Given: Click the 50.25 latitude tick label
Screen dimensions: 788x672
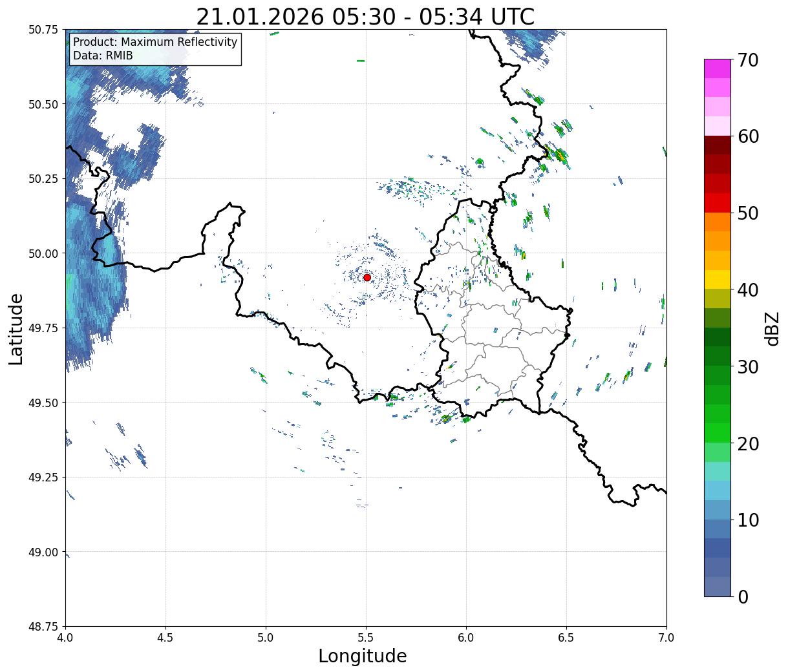Looking at the screenshot, I should pos(44,179).
